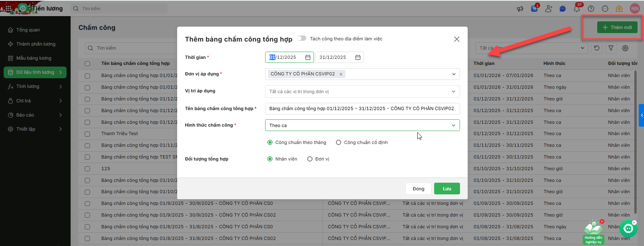644x246 pixels.
Task: Expand the Báo cáo sidebar menu
Action: 36,115
